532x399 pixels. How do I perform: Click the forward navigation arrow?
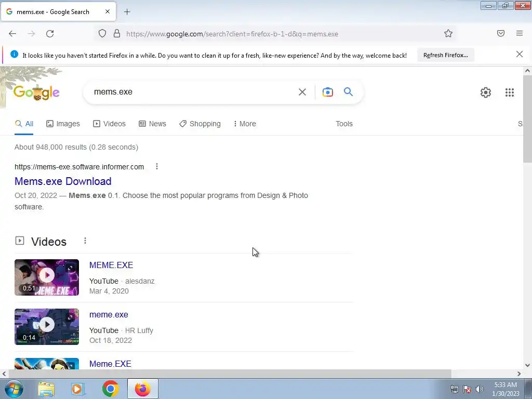click(x=31, y=34)
